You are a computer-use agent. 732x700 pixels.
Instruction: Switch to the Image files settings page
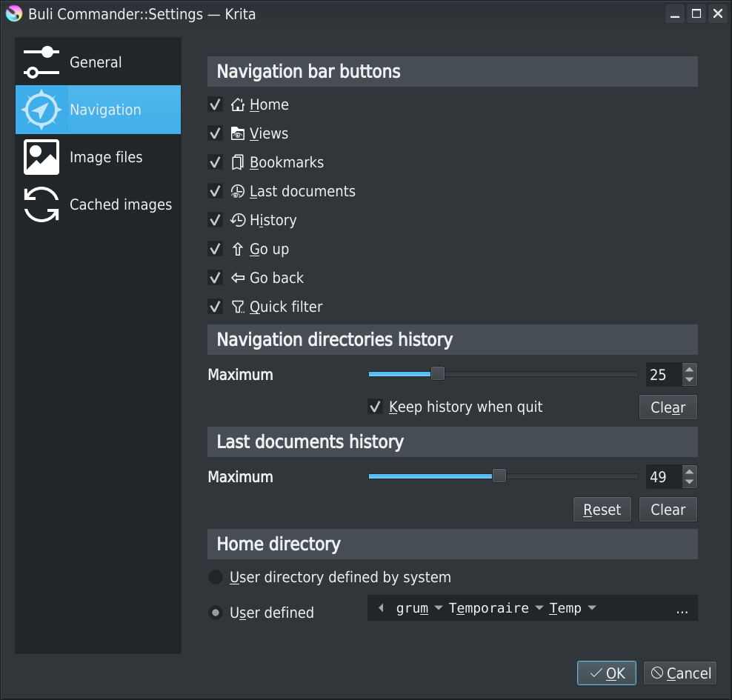[106, 157]
